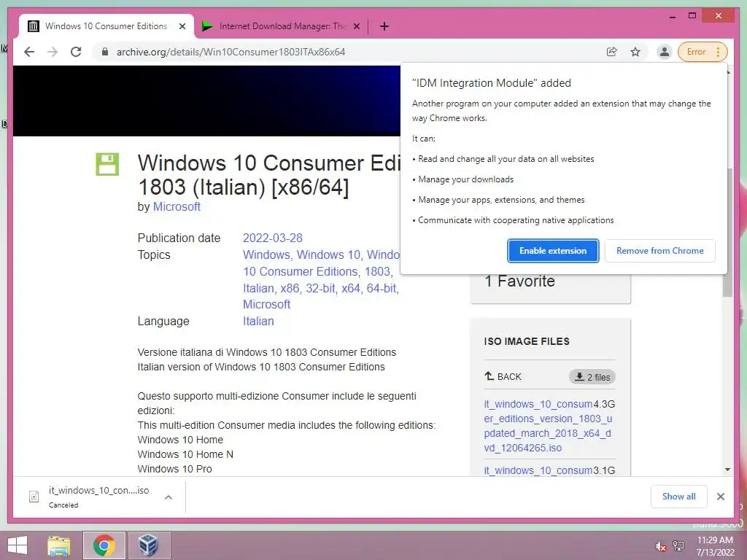Open the Windows 10 topic link

pos(328,254)
